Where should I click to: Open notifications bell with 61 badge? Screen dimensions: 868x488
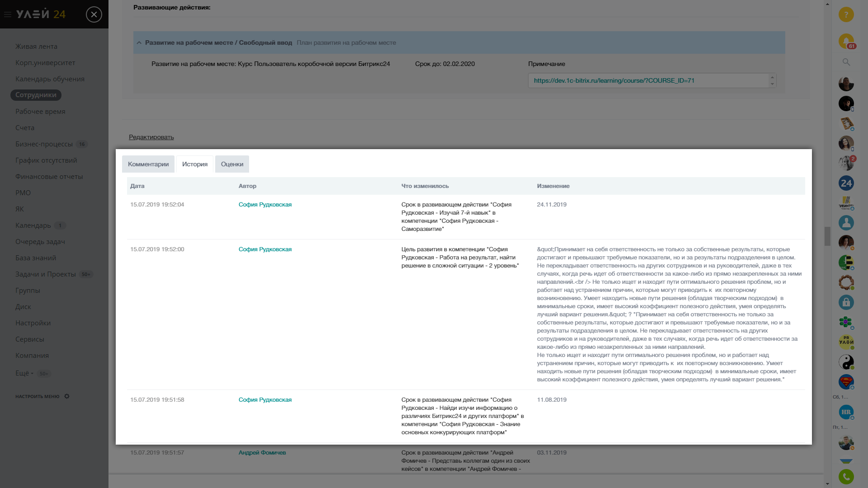click(846, 41)
